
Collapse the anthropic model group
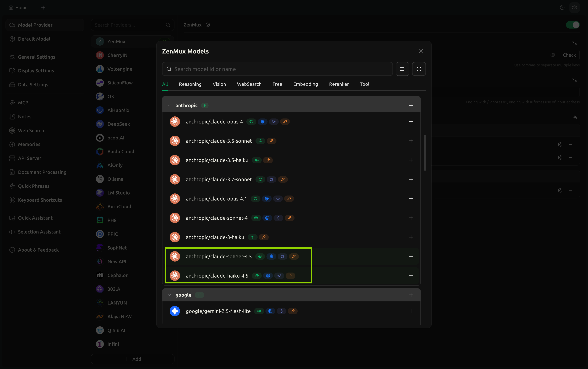pyautogui.click(x=169, y=105)
